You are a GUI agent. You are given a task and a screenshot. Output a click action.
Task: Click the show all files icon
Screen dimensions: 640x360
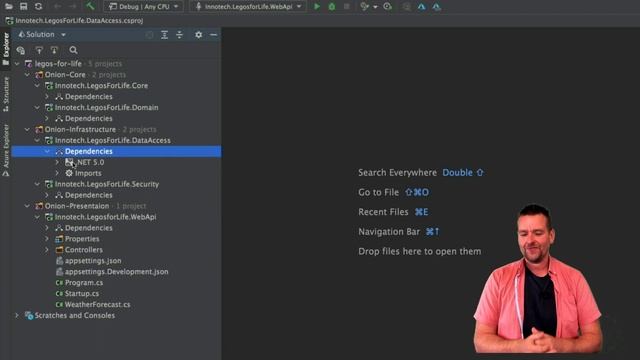tap(21, 50)
